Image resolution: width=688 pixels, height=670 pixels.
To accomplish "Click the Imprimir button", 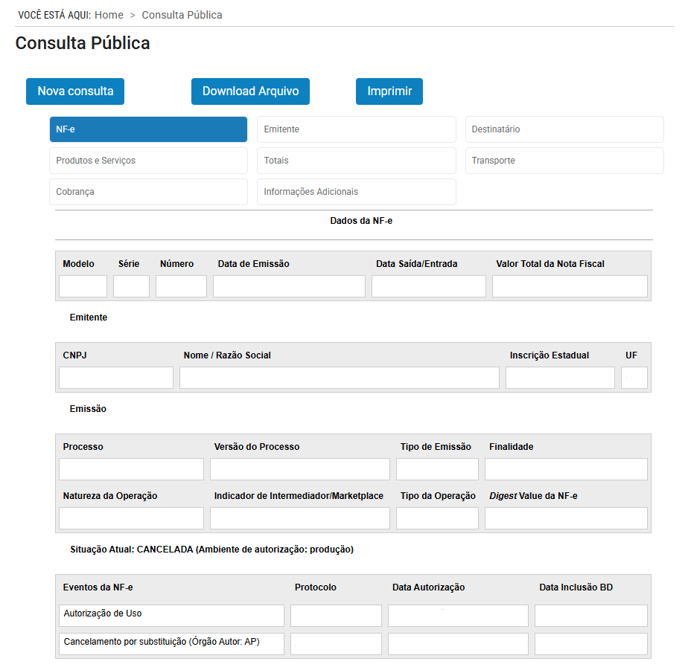I will tap(389, 91).
